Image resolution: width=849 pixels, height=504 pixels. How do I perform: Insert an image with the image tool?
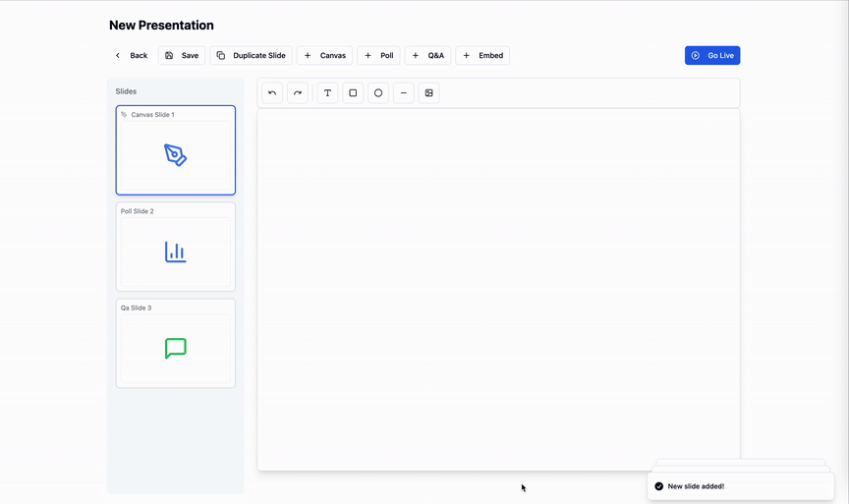pos(428,93)
